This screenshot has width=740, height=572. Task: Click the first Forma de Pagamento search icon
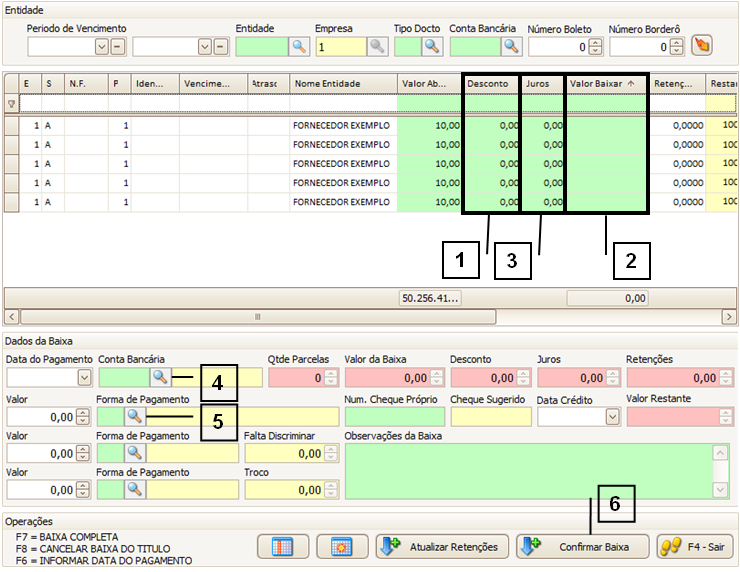click(134, 416)
